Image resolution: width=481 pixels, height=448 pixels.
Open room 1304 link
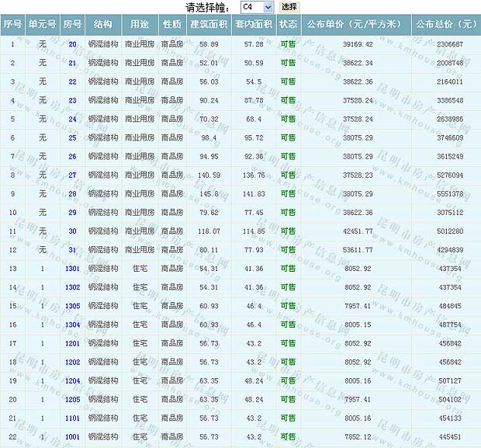tap(72, 325)
